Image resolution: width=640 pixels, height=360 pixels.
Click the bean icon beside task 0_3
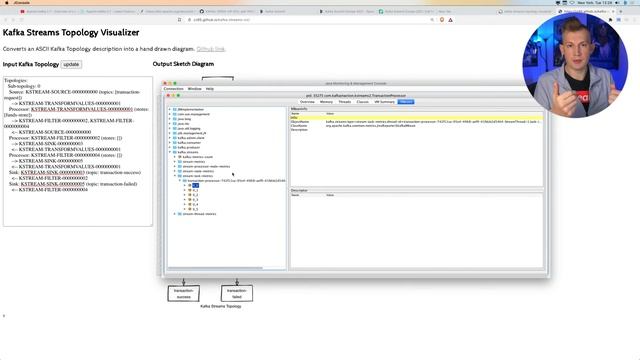click(190, 200)
